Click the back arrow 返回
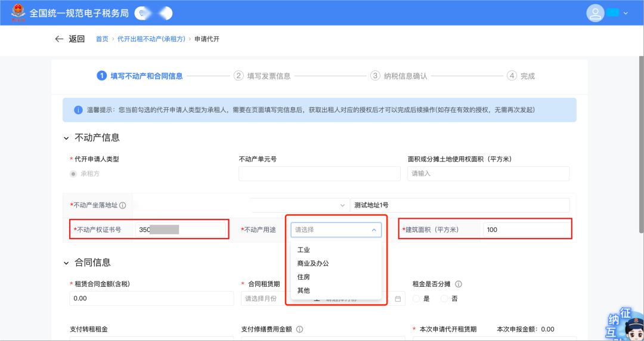The image size is (644, 341). 70,39
